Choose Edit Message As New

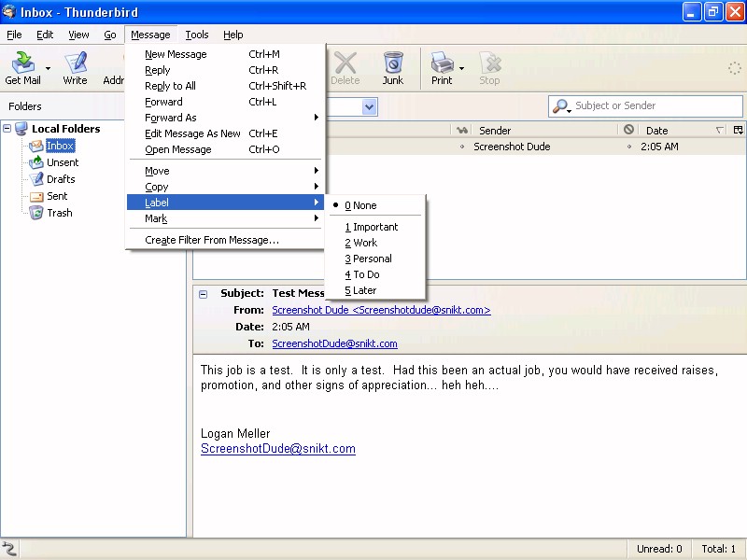pos(226,133)
